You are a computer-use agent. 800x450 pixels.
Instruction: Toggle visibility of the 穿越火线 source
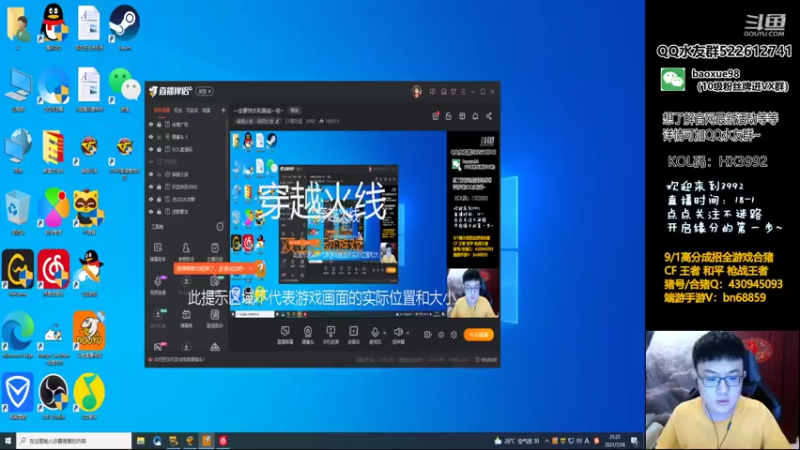151,174
